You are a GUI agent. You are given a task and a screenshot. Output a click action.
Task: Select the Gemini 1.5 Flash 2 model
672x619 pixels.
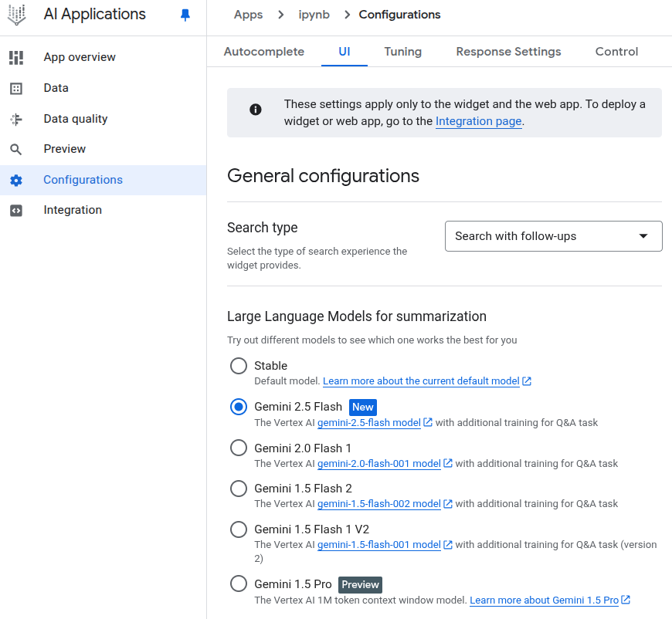coord(239,489)
